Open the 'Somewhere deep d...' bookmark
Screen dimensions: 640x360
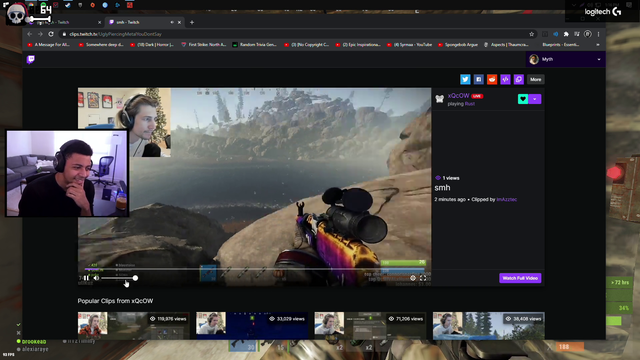tap(101, 45)
